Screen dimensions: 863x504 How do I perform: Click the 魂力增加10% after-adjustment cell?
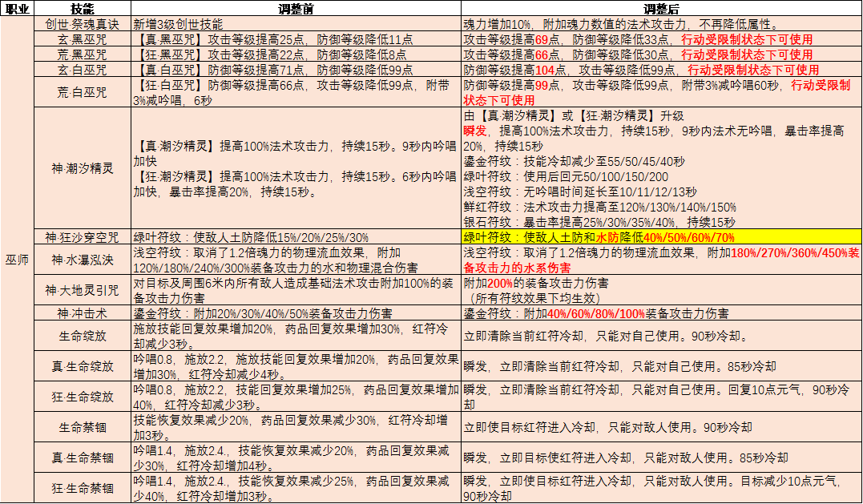tap(662, 24)
